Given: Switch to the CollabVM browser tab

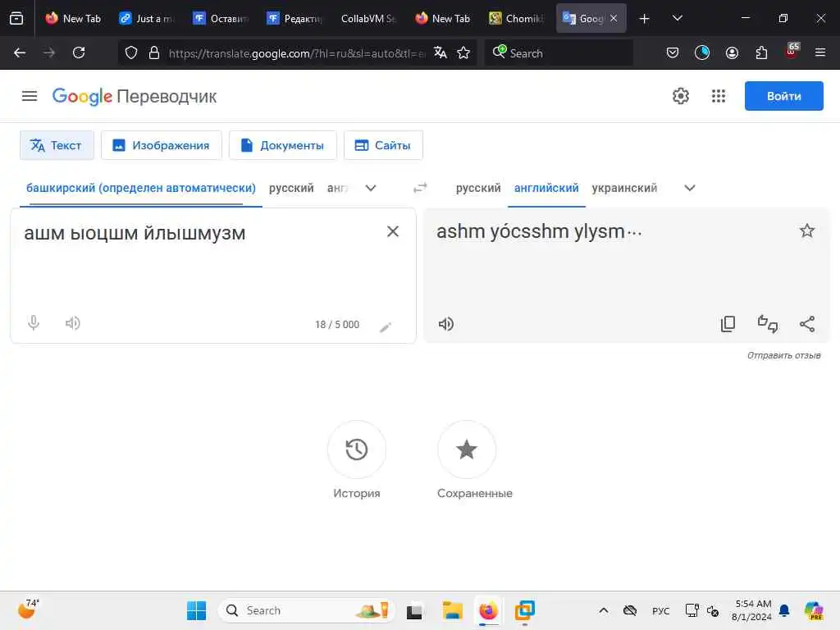Looking at the screenshot, I should 368,18.
